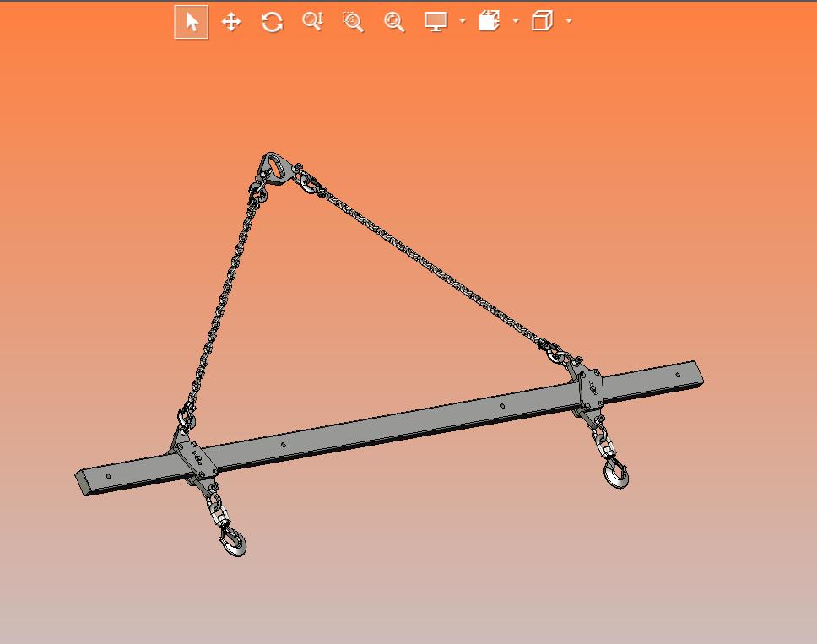Click the lower-left lifting hook
This screenshot has width=817, height=644.
(232, 541)
